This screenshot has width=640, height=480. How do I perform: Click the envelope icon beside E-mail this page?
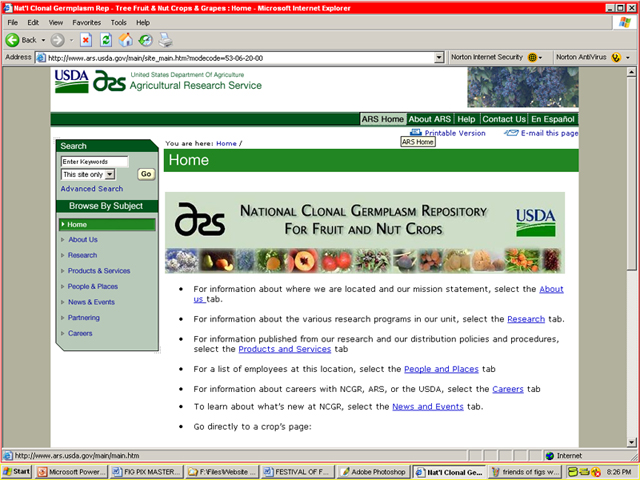511,133
